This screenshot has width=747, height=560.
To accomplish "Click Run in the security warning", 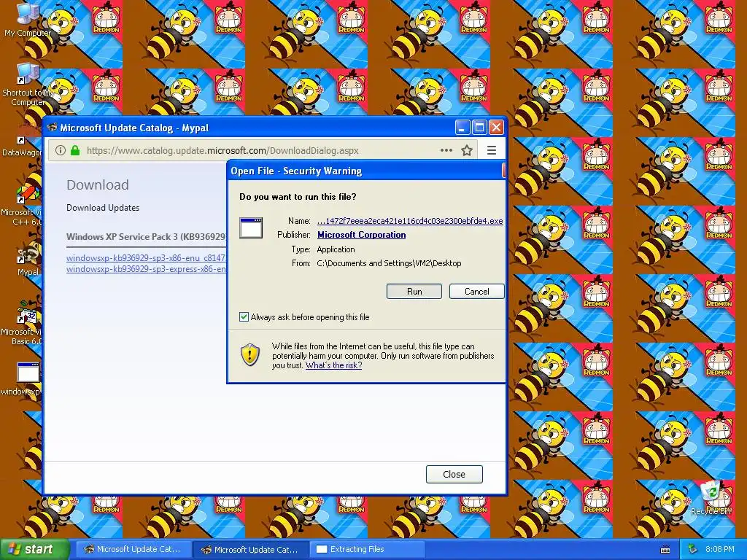I will click(414, 292).
